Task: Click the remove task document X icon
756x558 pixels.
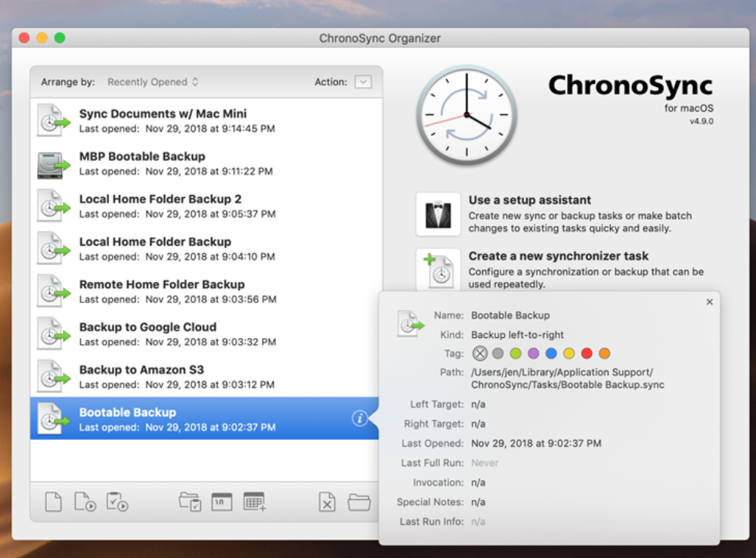Action: click(327, 501)
